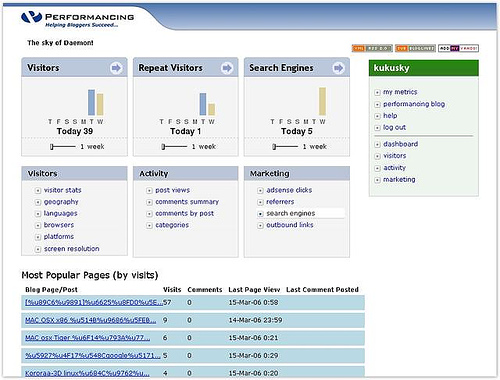Click the Visits column header
This screenshot has height=380, width=500.
coord(172,290)
